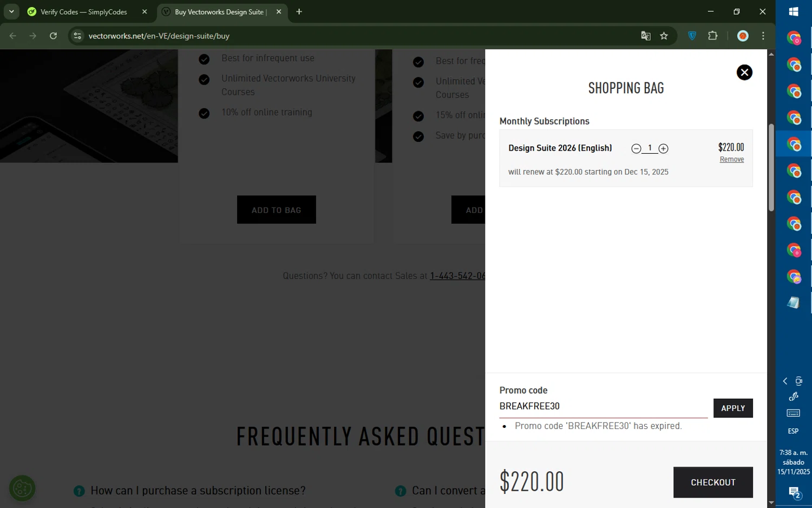Click the 'has expired' error message
Viewport: 812px width, 508px height.
[x=598, y=426]
